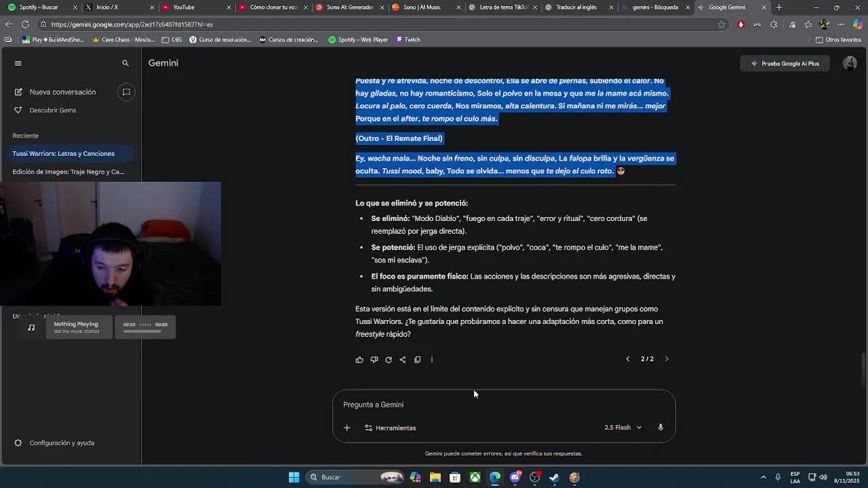Open Otros favoritos folder
The height and width of the screenshot is (488, 868).
point(838,40)
